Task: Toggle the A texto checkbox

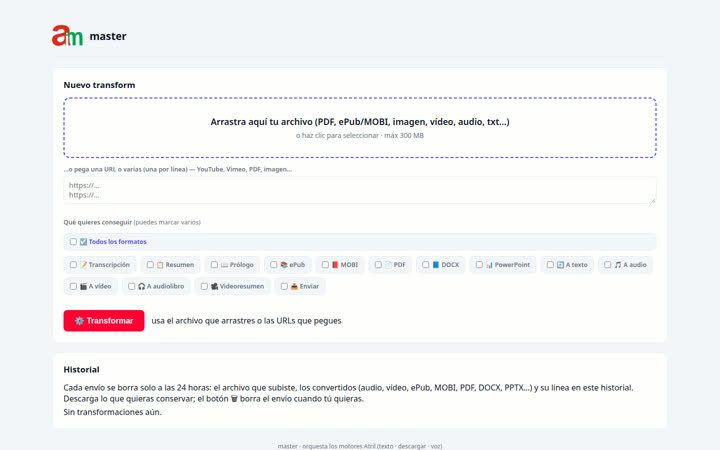Action: click(550, 265)
